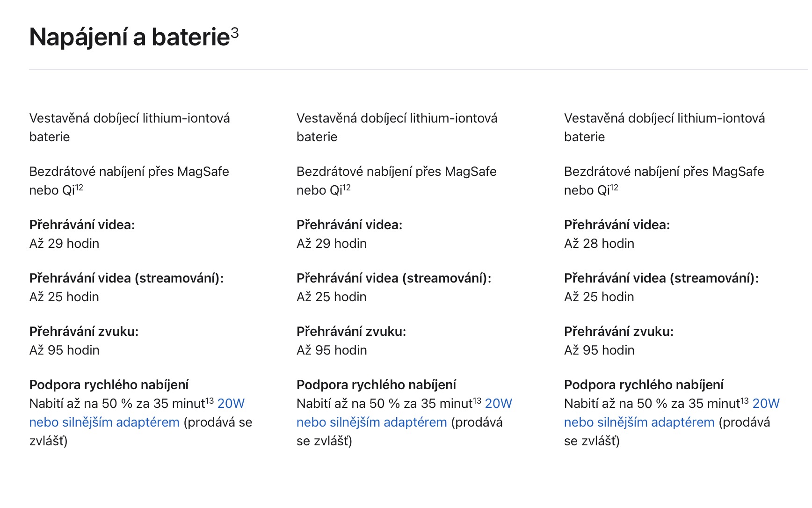
Task: Open footnote 13 in the right column
Action: [x=745, y=401]
